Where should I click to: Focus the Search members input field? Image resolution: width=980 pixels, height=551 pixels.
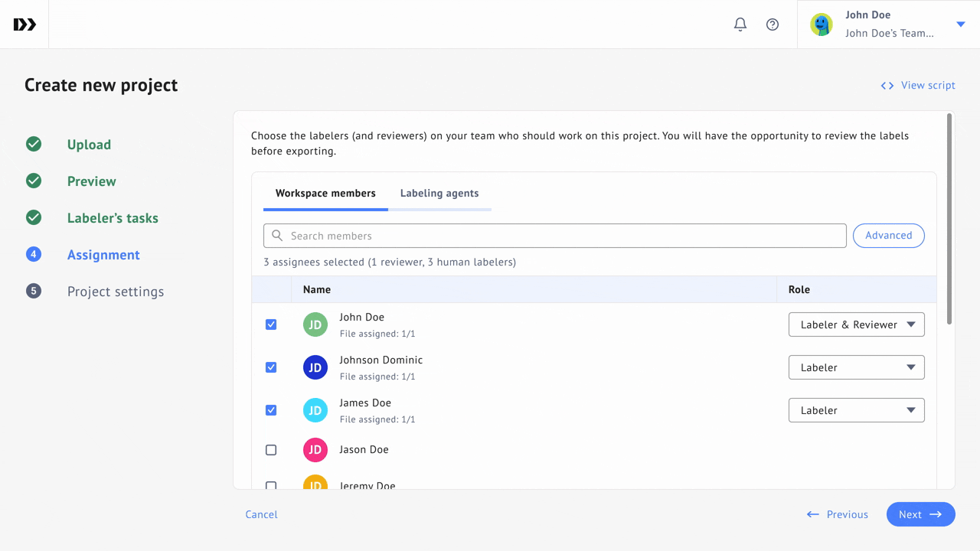pos(555,236)
